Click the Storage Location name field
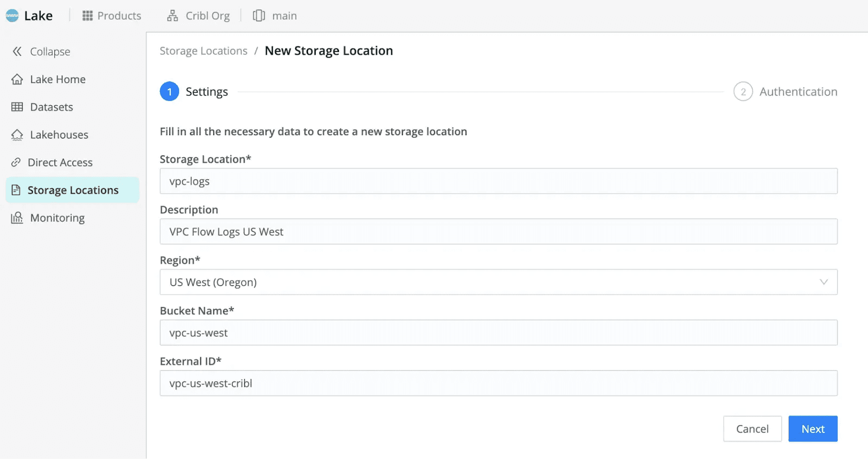The image size is (868, 459). [x=498, y=181]
